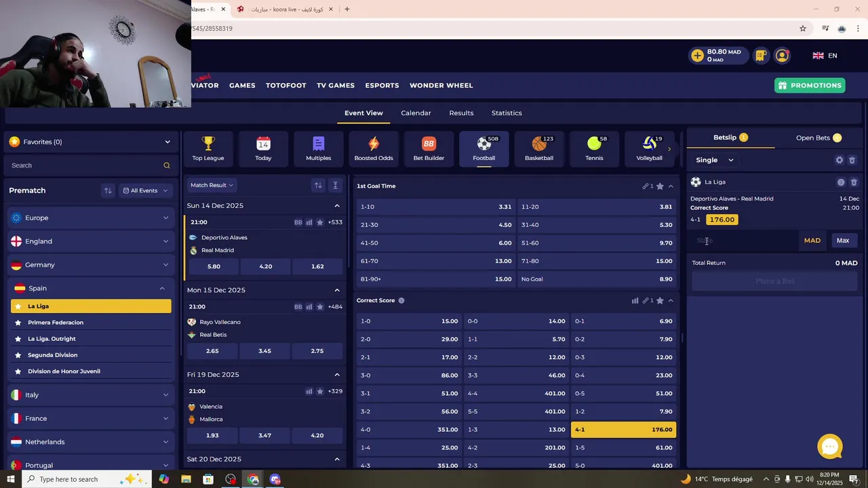The width and height of the screenshot is (868, 488).
Task: Favorite the Valencia match star
Action: click(320, 391)
